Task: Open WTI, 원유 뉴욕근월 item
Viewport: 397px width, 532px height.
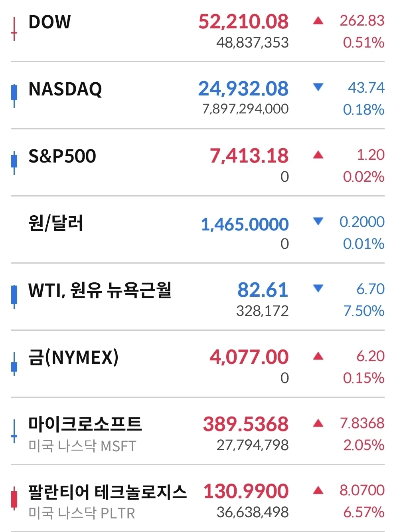Action: pyautogui.click(x=198, y=297)
